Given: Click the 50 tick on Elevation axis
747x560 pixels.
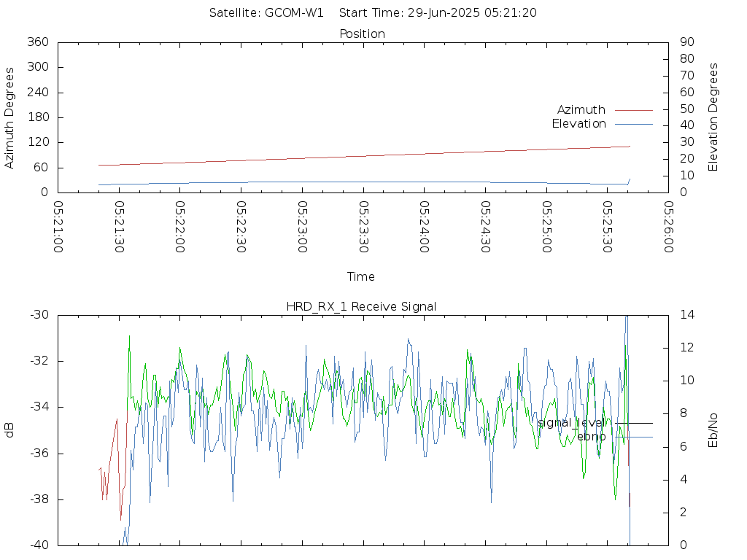Looking at the screenshot, I should coord(687,109).
